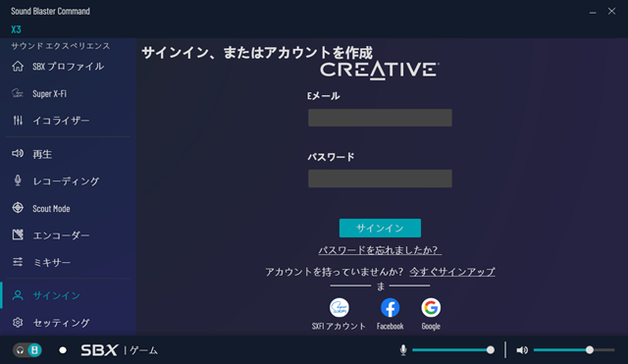
Task: Open the エンコーダー icon
Action: tap(18, 234)
